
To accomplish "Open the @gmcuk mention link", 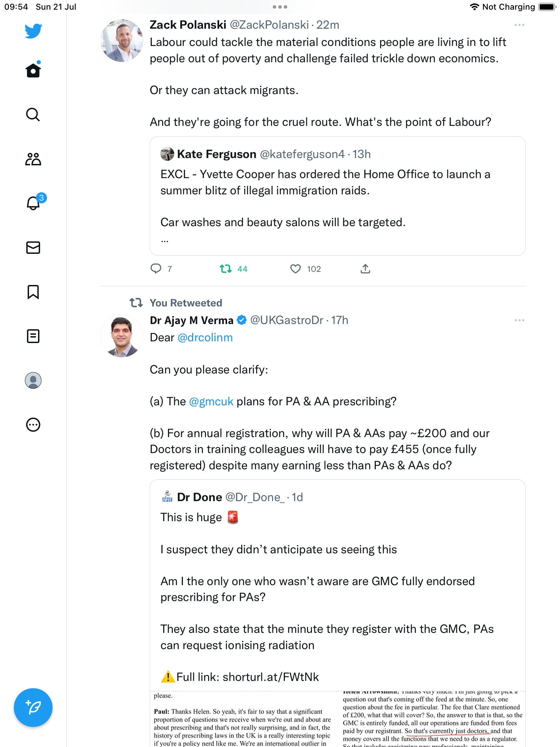I will [211, 402].
